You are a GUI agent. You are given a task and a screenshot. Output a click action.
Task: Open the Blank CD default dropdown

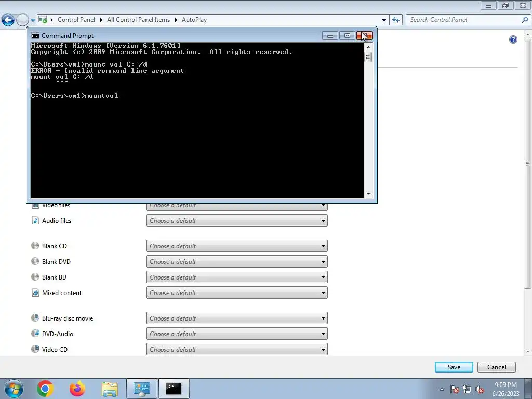pyautogui.click(x=237, y=246)
